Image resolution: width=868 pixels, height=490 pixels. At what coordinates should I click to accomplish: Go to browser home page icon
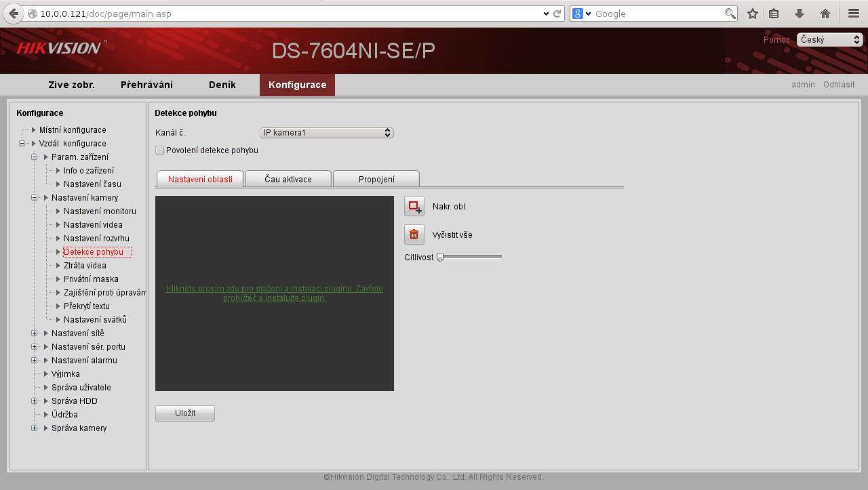click(x=825, y=14)
